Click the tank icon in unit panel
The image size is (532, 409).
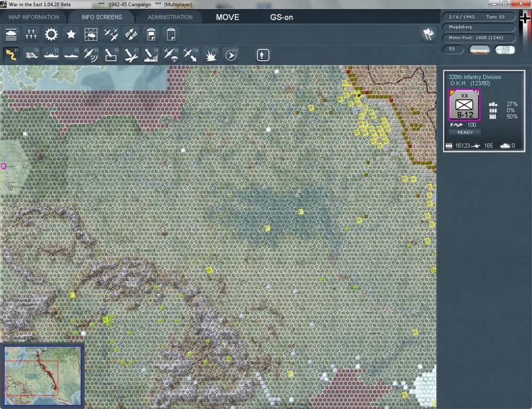click(505, 146)
